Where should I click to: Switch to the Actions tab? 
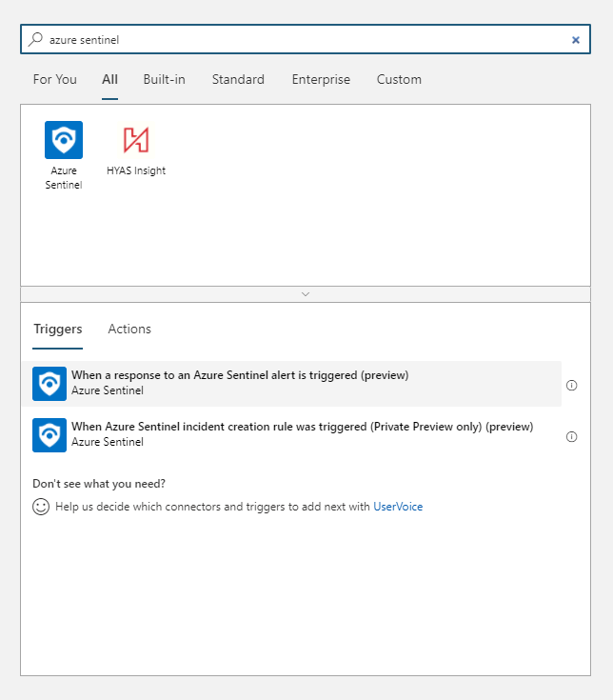coord(129,329)
